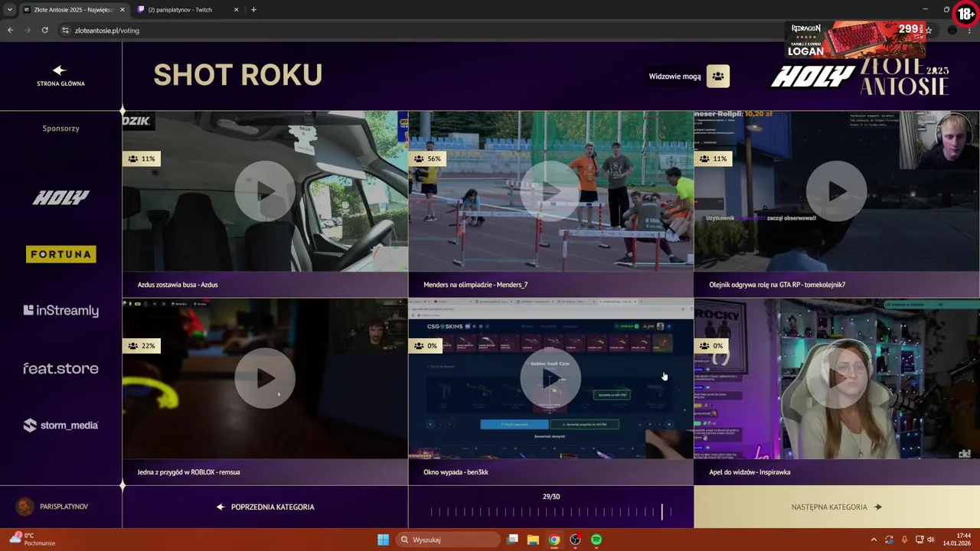980x551 pixels.
Task: Click the taskbar Wyszukaj search box
Action: [449, 540]
